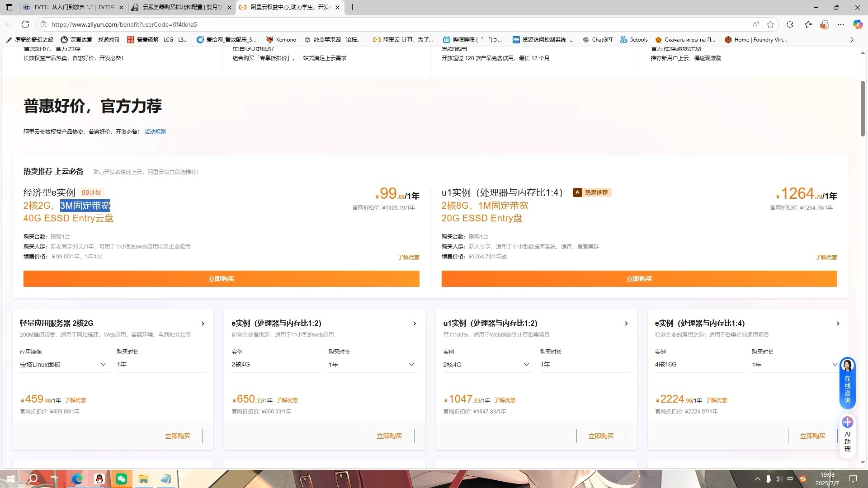Open the QQ penguin taskbar icon
The image size is (868, 488).
[x=99, y=479]
